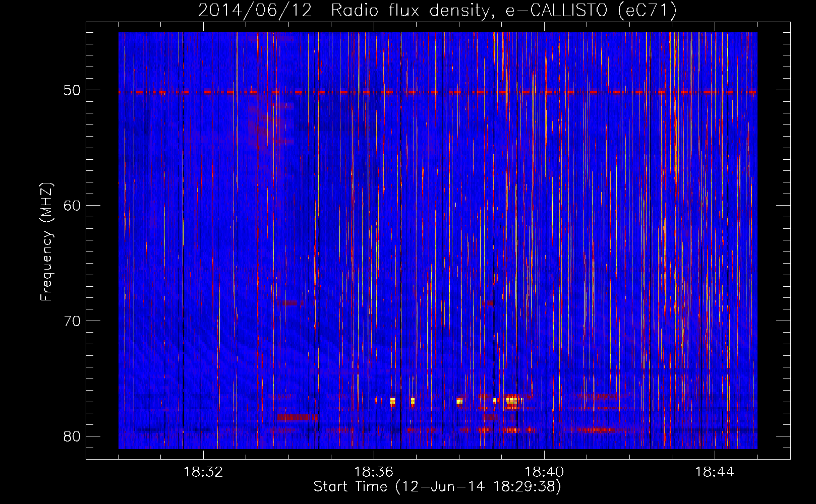Viewport: 816px width, 504px height.
Task: Click the plot title "2014/06/12 Radio flux density, e-CALLISTO (eC71)"
Action: (437, 10)
